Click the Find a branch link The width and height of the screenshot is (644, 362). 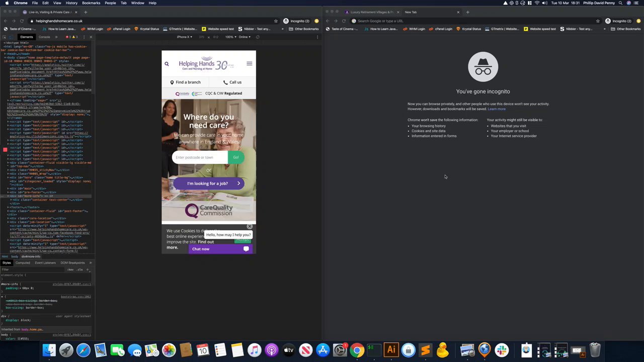point(185,82)
